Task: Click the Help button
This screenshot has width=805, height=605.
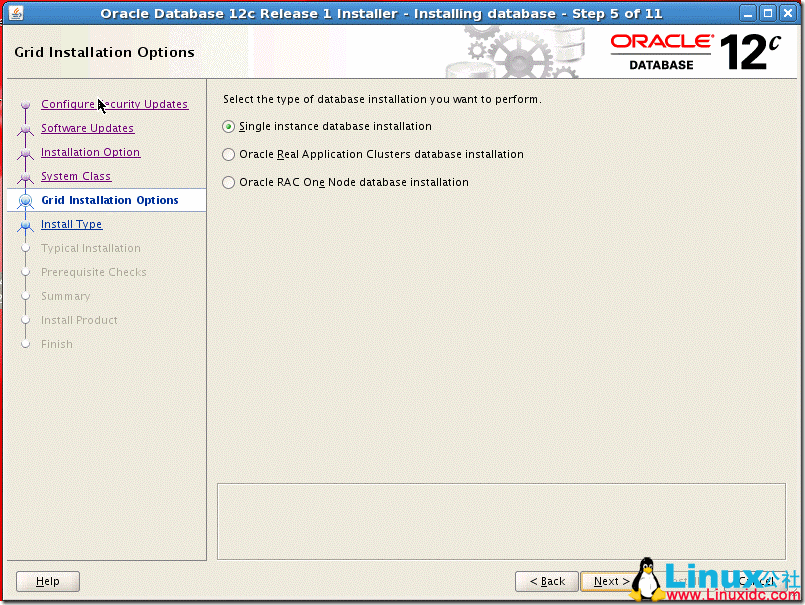Action: pos(47,581)
